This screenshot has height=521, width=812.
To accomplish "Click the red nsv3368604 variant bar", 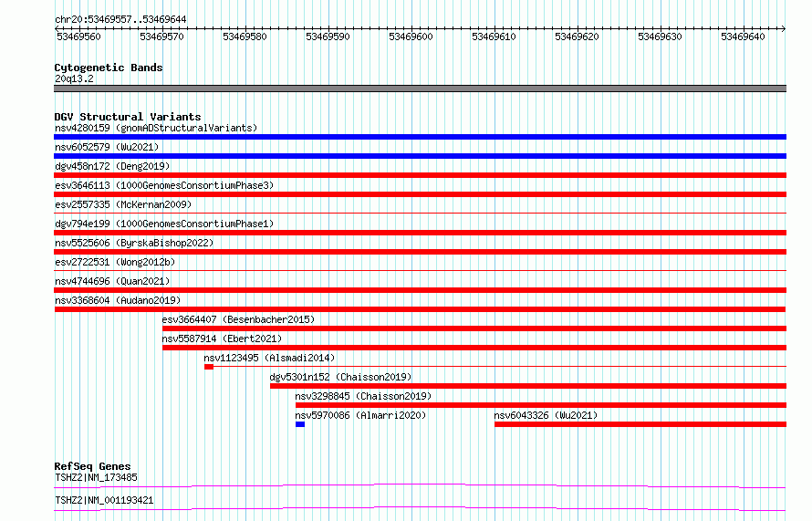I will click(x=420, y=309).
